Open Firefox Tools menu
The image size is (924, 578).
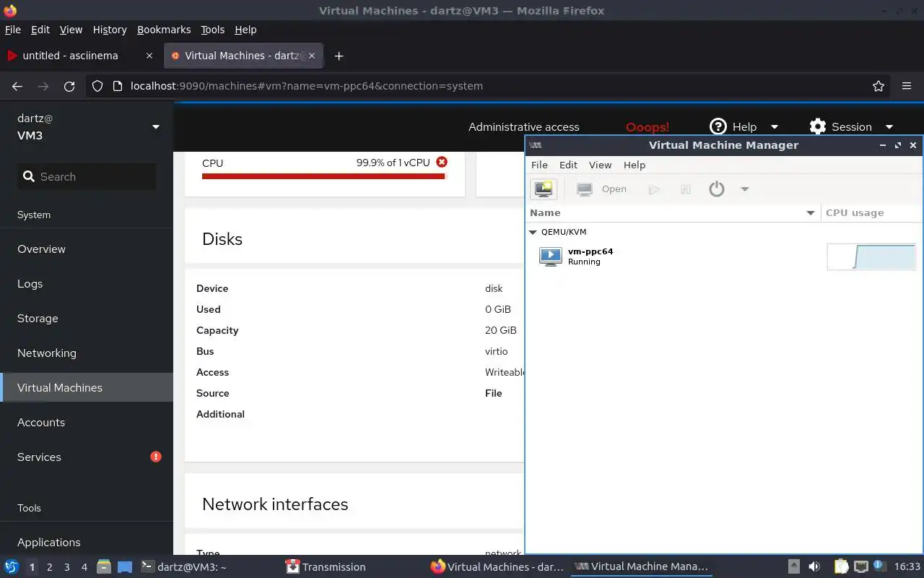[212, 30]
